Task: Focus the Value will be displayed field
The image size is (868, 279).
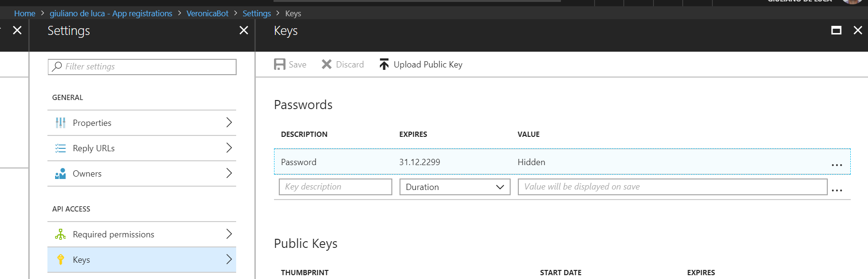Action: [673, 187]
